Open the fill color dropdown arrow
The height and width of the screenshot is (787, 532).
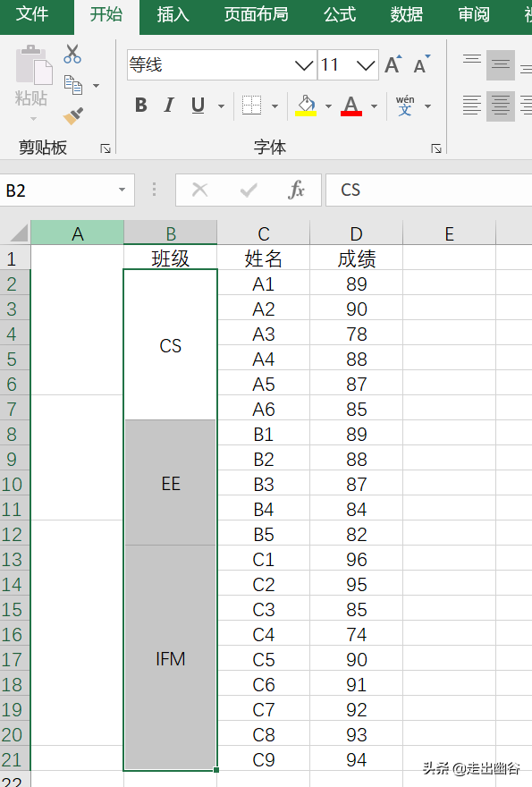328,106
